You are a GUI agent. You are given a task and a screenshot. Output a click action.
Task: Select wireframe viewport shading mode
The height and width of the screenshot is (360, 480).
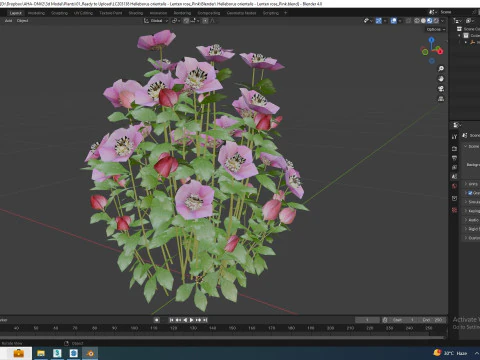tap(417, 21)
